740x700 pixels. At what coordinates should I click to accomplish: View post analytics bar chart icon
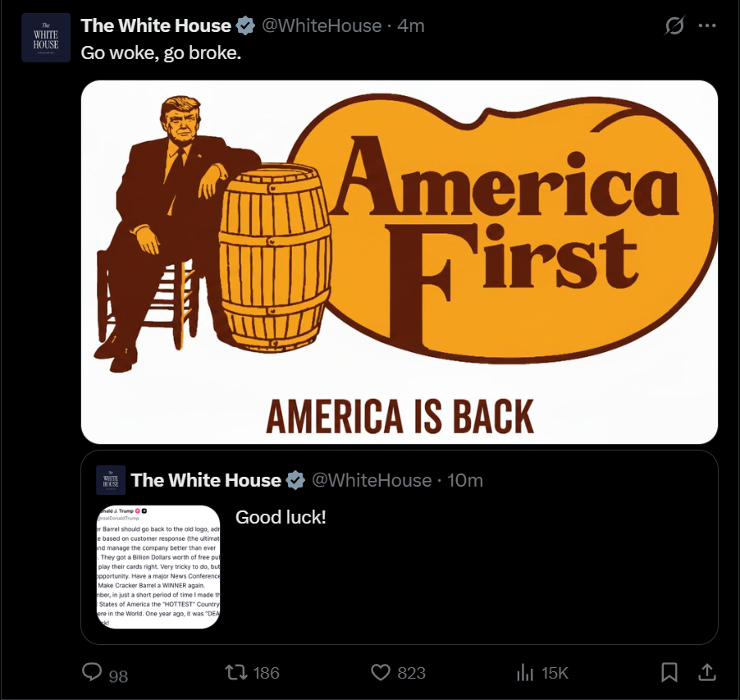click(525, 672)
